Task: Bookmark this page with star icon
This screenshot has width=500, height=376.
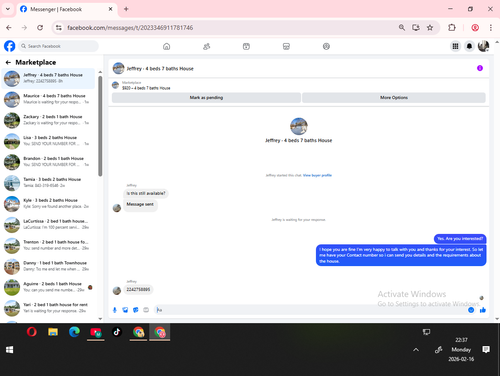Action: pyautogui.click(x=430, y=28)
